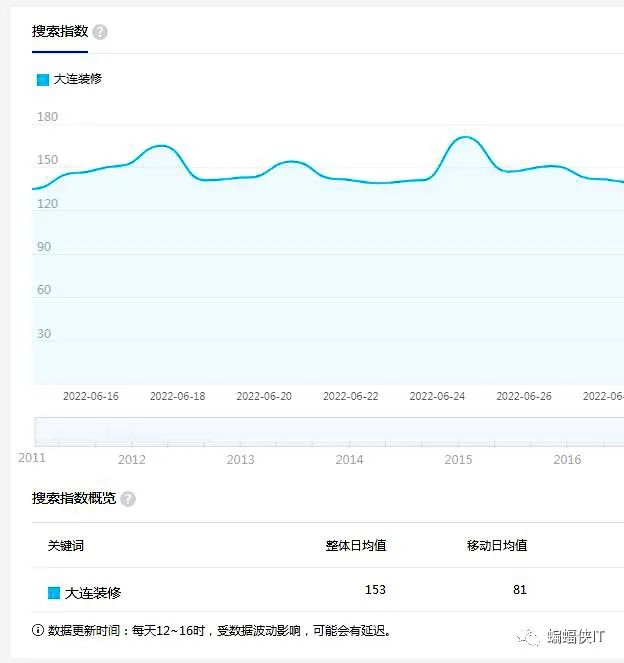Click the chart peak near 2022-06-18
624x663 pixels.
[161, 146]
